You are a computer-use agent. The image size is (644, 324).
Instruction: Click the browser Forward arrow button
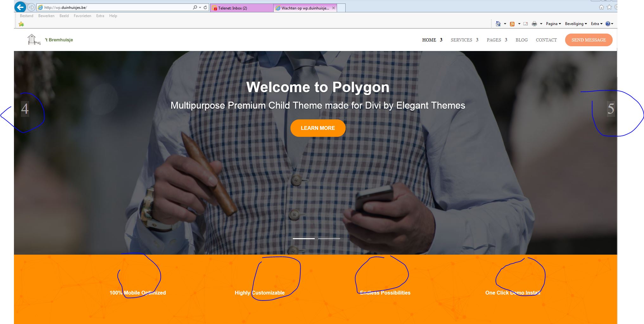click(31, 7)
